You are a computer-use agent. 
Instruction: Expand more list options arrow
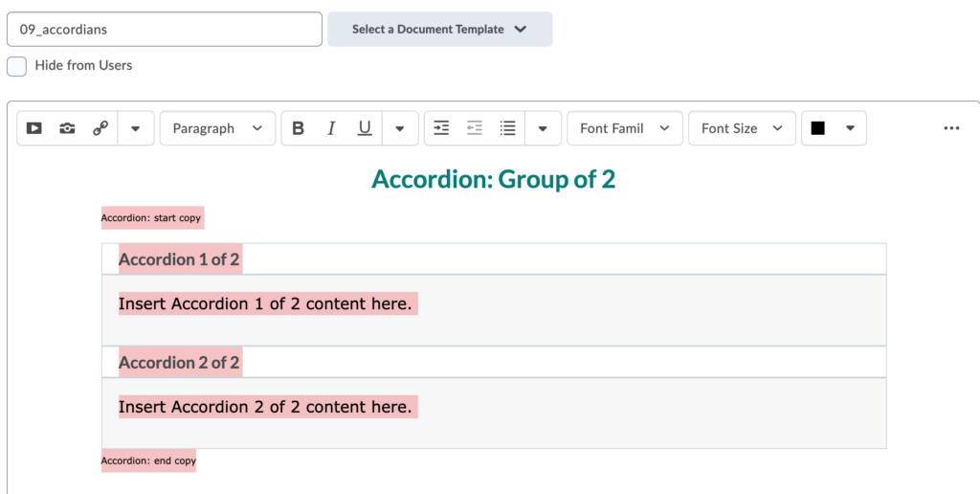(x=543, y=129)
